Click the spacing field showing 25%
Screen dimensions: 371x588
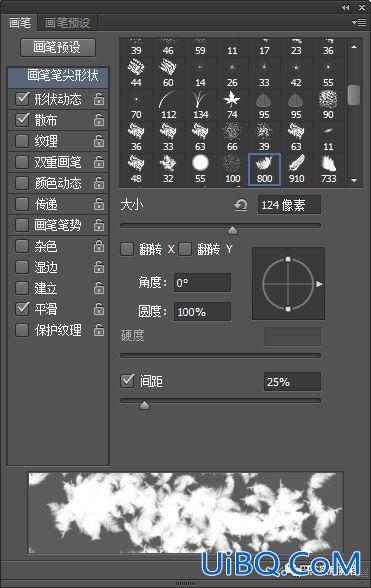pos(292,382)
